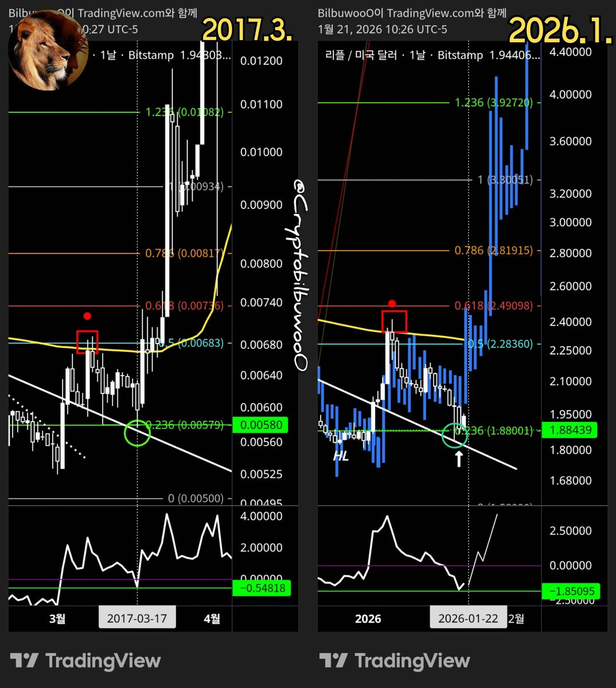616x688 pixels.
Task: Click price axis value 3.20000
Action: [570, 194]
